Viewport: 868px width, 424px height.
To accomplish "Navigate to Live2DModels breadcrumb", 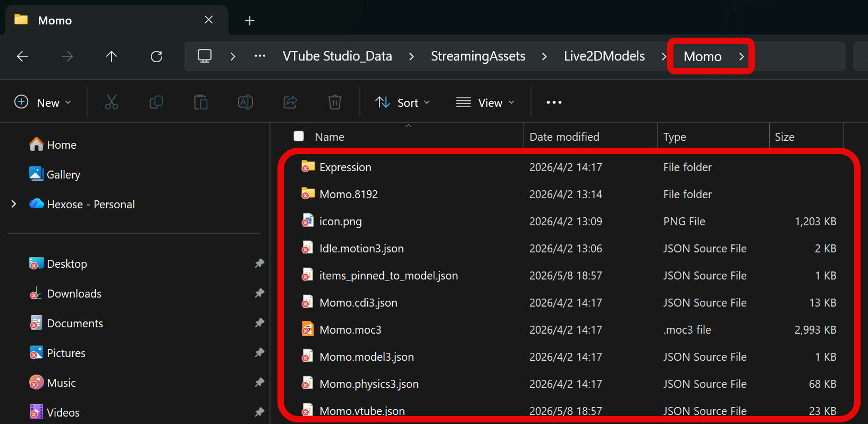I will pyautogui.click(x=604, y=56).
